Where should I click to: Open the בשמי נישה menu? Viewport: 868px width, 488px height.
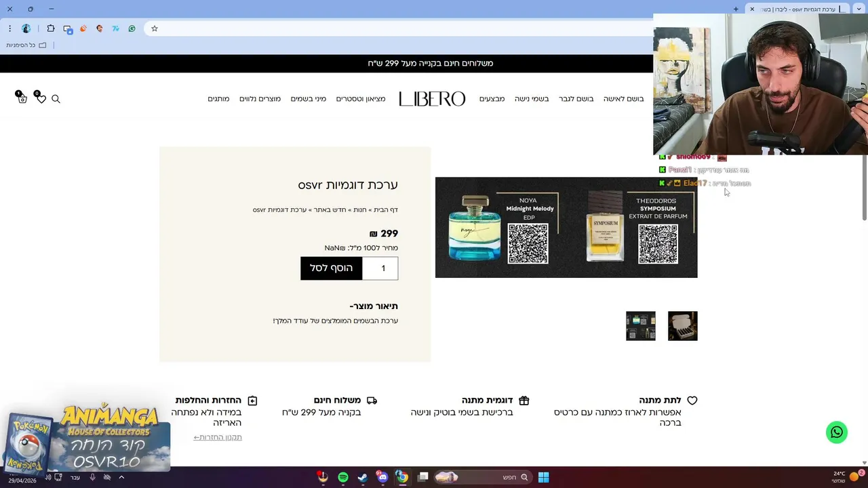(532, 99)
